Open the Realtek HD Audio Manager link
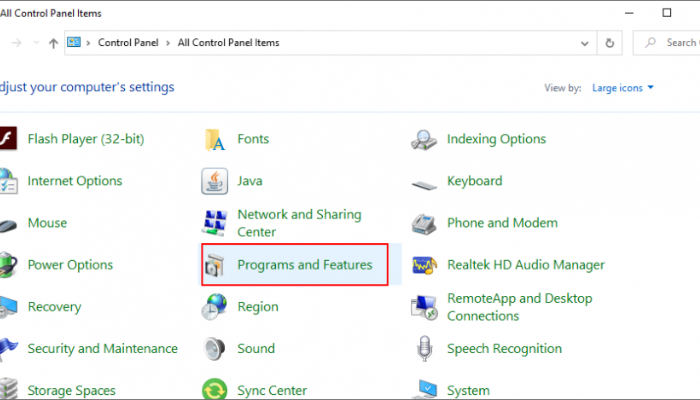Image resolution: width=700 pixels, height=400 pixels. tap(526, 265)
